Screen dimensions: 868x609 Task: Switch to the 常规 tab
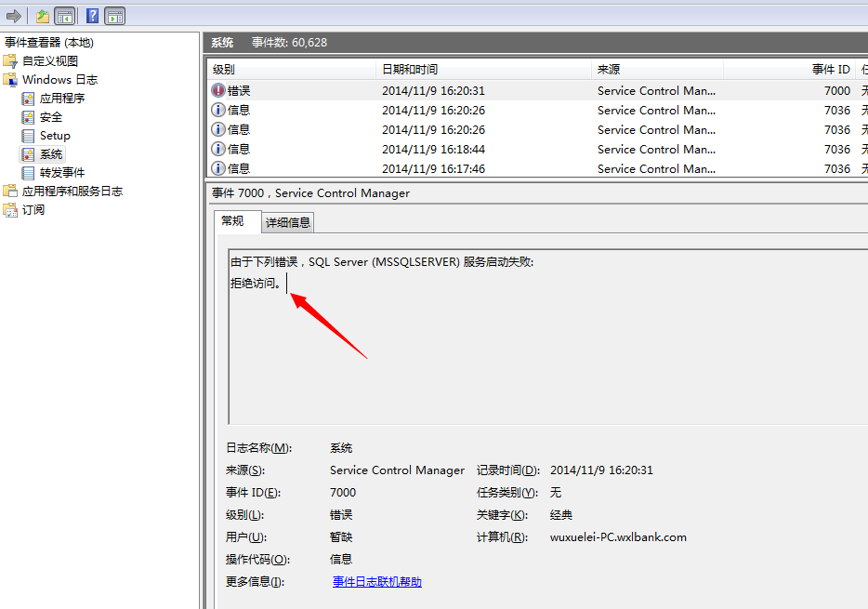click(x=231, y=221)
